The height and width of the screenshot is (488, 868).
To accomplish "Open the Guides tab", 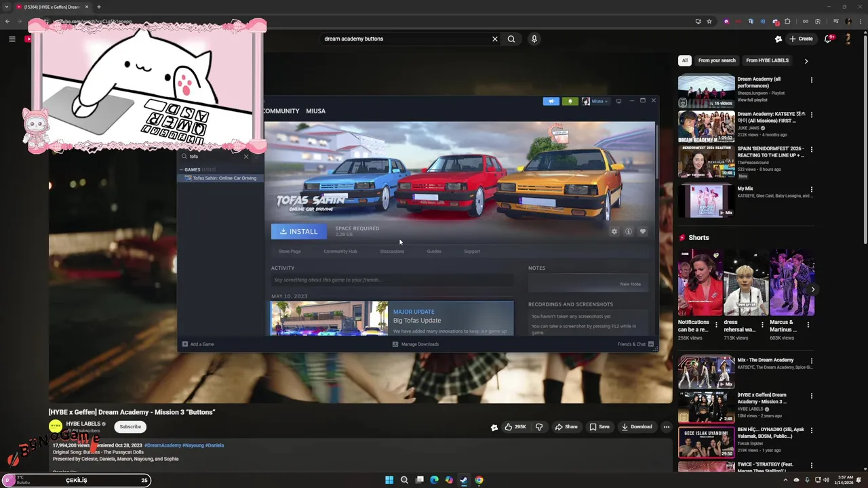I will (434, 251).
